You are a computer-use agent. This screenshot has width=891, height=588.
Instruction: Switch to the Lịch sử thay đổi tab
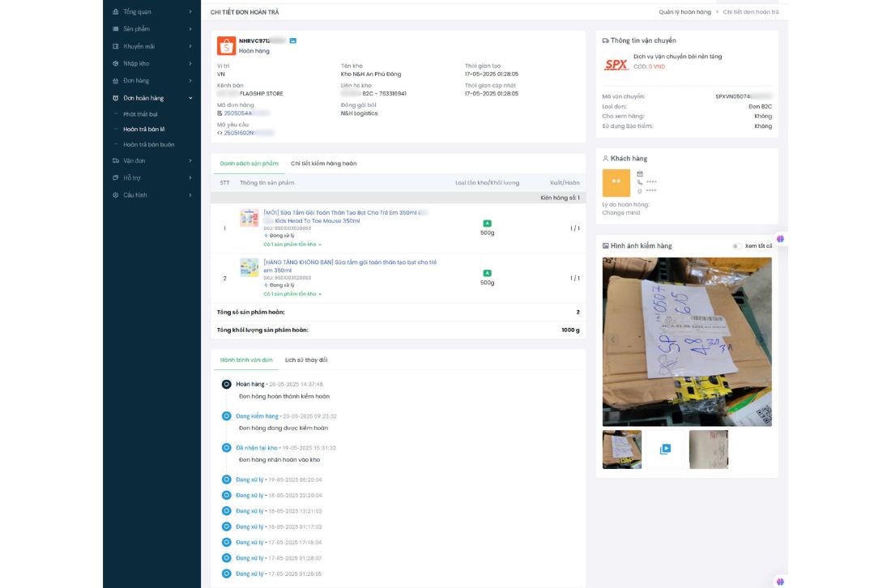click(x=306, y=360)
